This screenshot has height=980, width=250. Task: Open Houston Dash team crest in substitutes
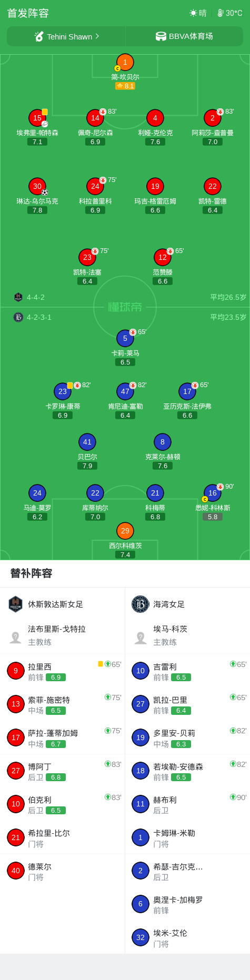16,604
